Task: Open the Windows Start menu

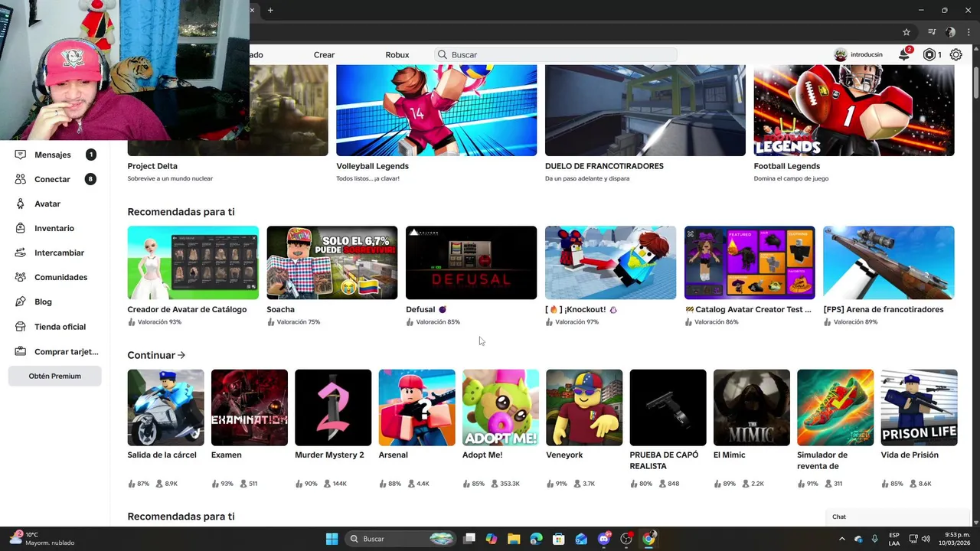Action: [332, 539]
